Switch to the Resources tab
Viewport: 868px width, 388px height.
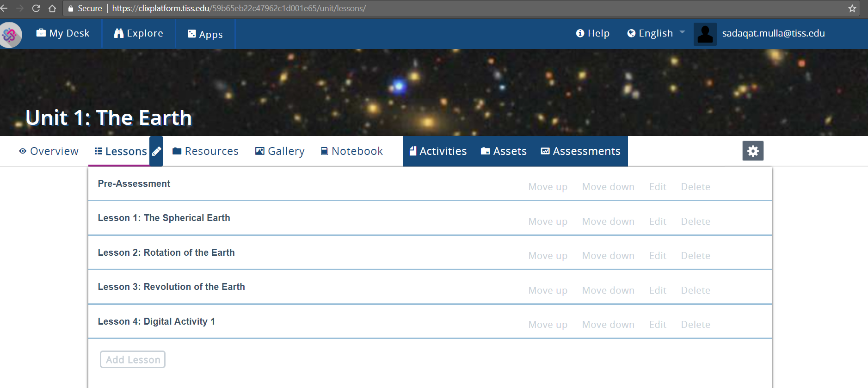(205, 151)
